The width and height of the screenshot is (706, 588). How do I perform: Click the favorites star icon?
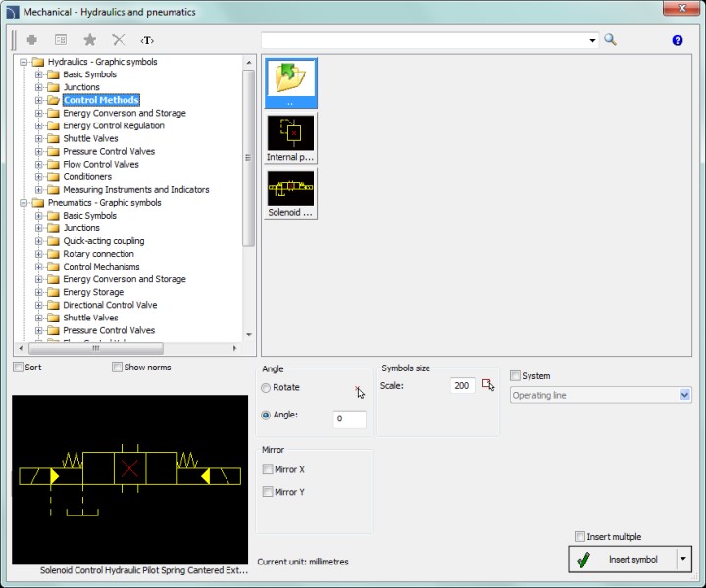point(89,40)
